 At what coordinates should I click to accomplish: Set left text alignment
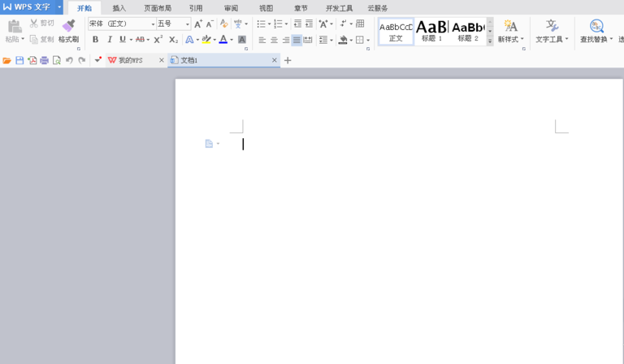click(262, 40)
